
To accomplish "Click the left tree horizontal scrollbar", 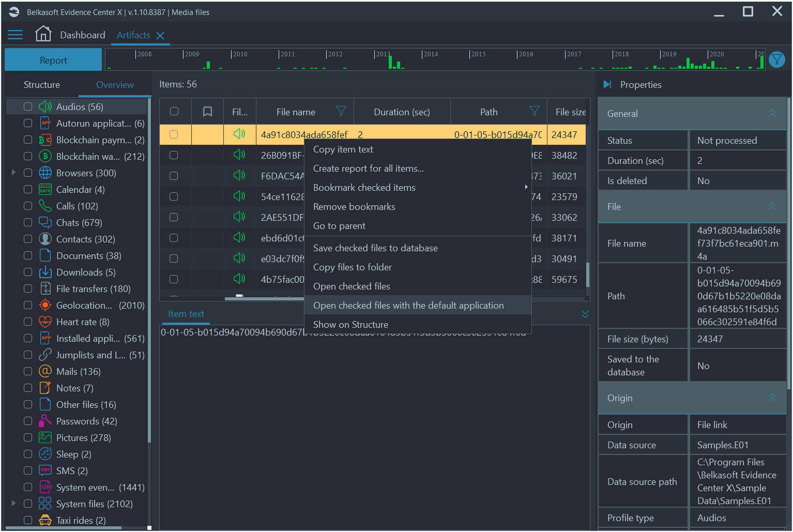I will [x=64, y=528].
